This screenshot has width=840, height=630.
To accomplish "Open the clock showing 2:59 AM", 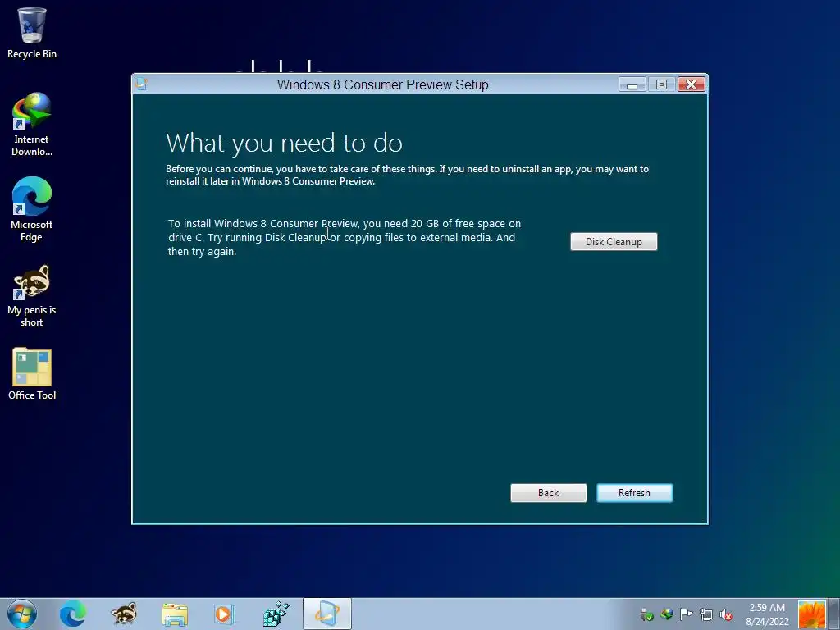I will [767, 614].
